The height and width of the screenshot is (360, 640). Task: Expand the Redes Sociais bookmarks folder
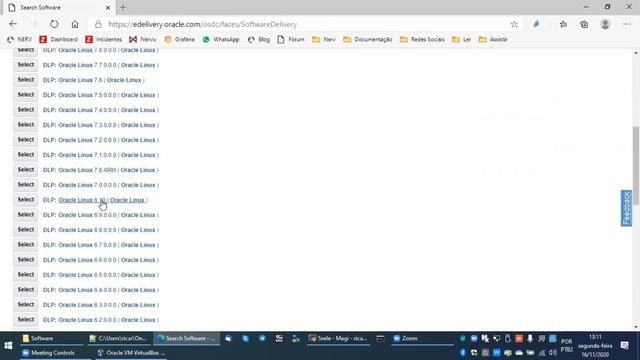click(422, 40)
